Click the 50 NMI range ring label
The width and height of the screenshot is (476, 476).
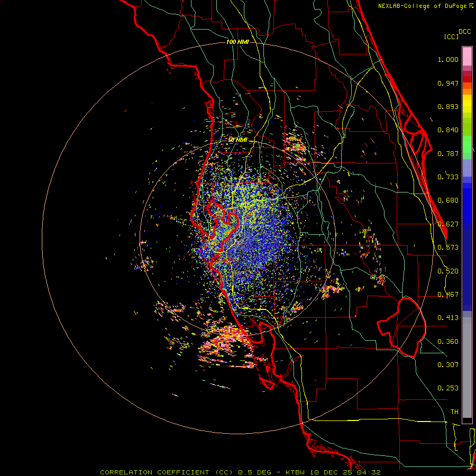237,140
